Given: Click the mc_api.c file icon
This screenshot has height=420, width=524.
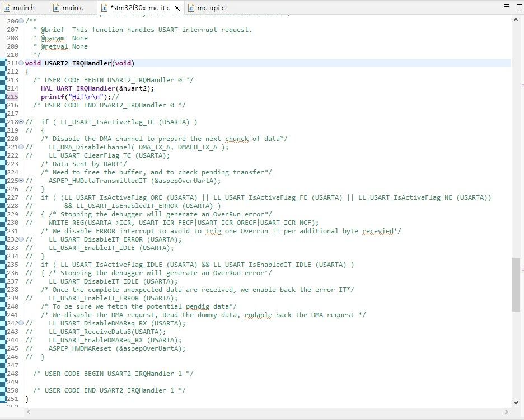Looking at the screenshot, I should 191,8.
